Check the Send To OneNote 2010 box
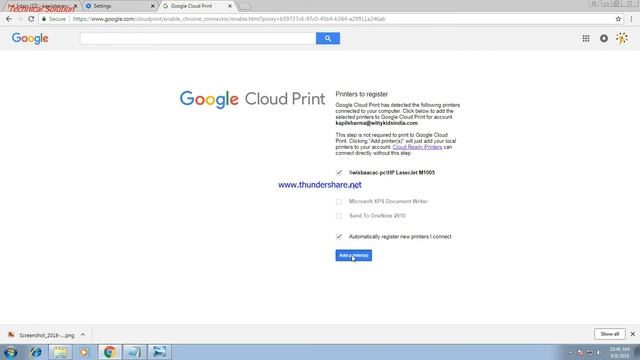 339,216
